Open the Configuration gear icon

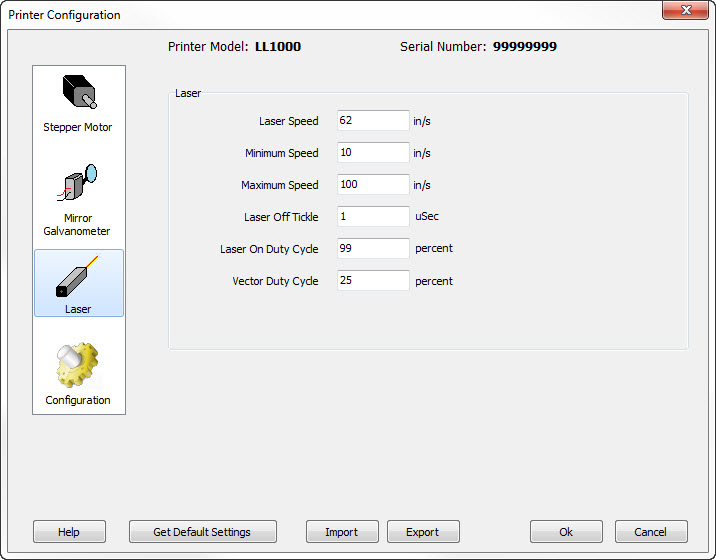click(x=77, y=365)
